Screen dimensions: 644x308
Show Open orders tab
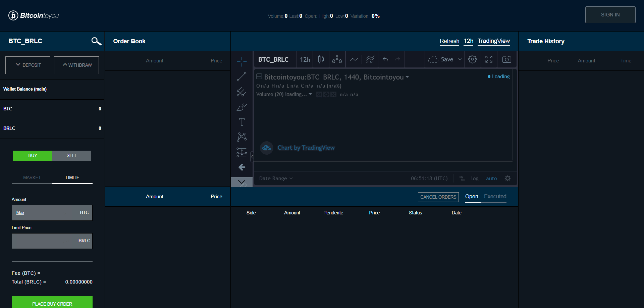tap(472, 197)
